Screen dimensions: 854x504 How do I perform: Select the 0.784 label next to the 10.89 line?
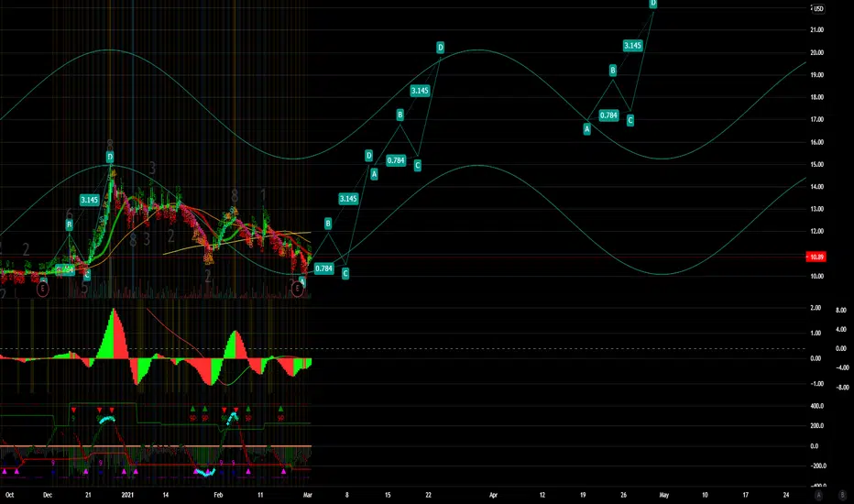(323, 268)
